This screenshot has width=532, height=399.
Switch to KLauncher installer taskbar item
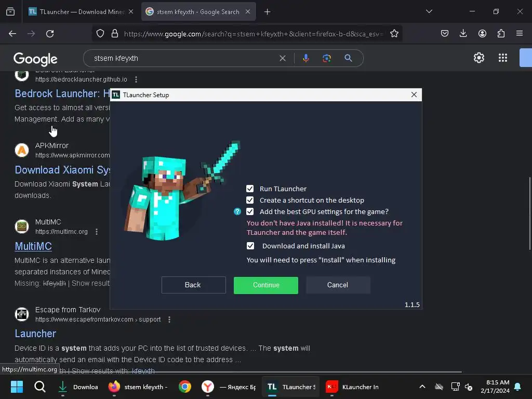(352, 387)
